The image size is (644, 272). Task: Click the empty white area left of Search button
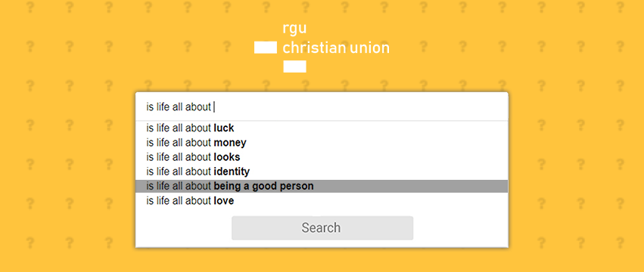pyautogui.click(x=184, y=227)
